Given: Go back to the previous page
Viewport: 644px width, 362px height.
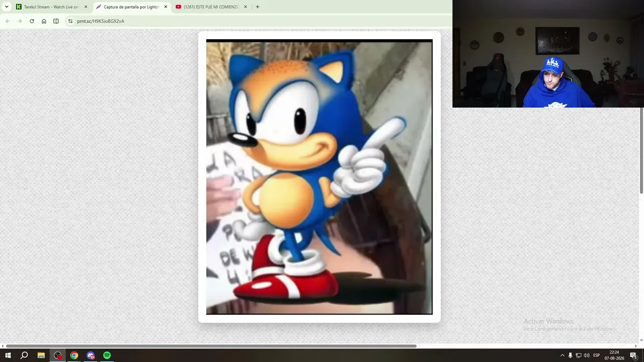Looking at the screenshot, I should [x=8, y=21].
